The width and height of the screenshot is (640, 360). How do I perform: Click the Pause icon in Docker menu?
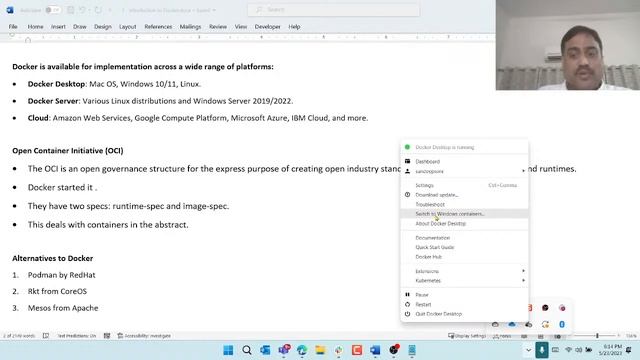coord(407,294)
